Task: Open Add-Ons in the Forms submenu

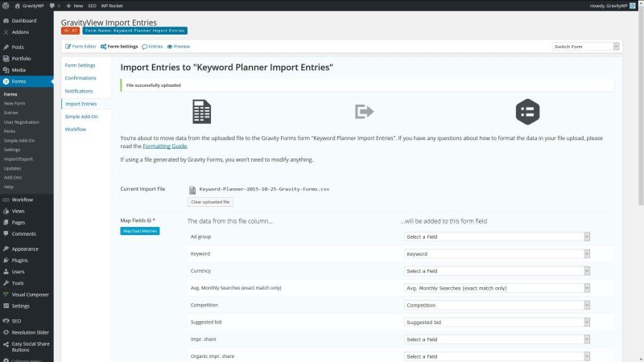Action: click(x=13, y=177)
